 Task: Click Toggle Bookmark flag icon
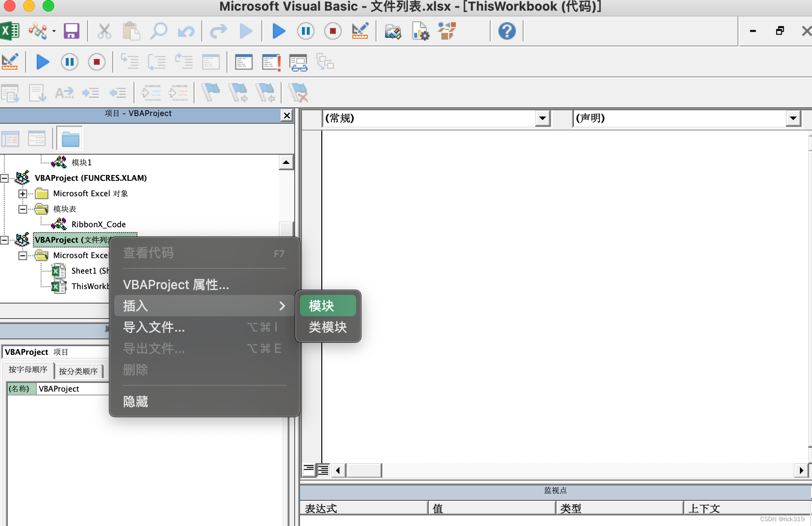[x=211, y=92]
